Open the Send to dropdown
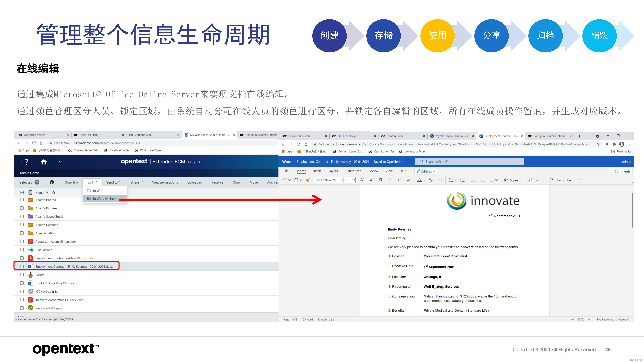The width and height of the screenshot is (644, 362). coord(113,182)
